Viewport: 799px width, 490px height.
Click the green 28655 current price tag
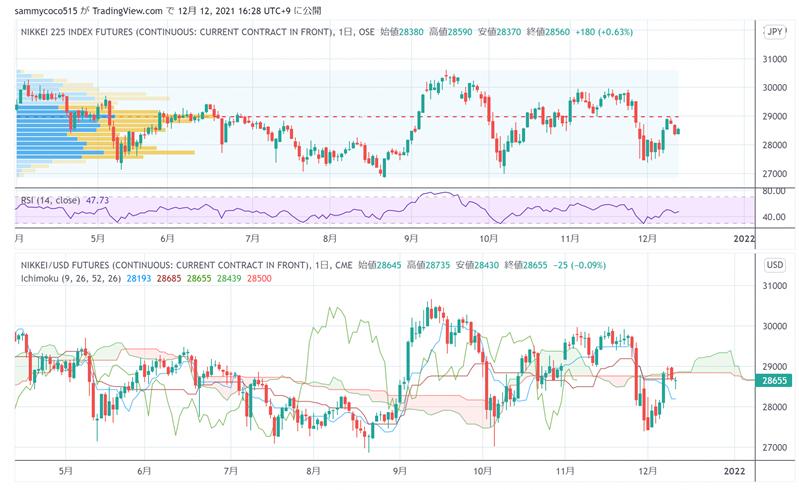click(x=774, y=380)
